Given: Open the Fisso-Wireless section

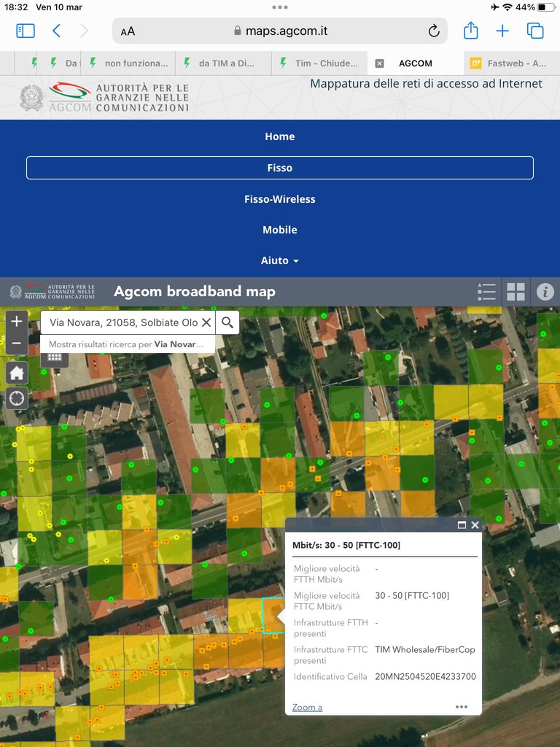Looking at the screenshot, I should pyautogui.click(x=280, y=199).
